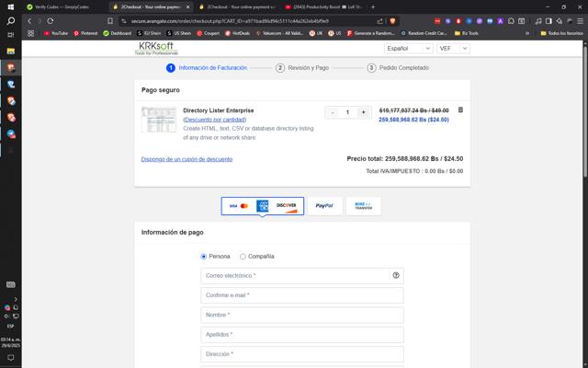This screenshot has height=368, width=588.
Task: Close the active 2Checkout tab
Action: (187, 6)
